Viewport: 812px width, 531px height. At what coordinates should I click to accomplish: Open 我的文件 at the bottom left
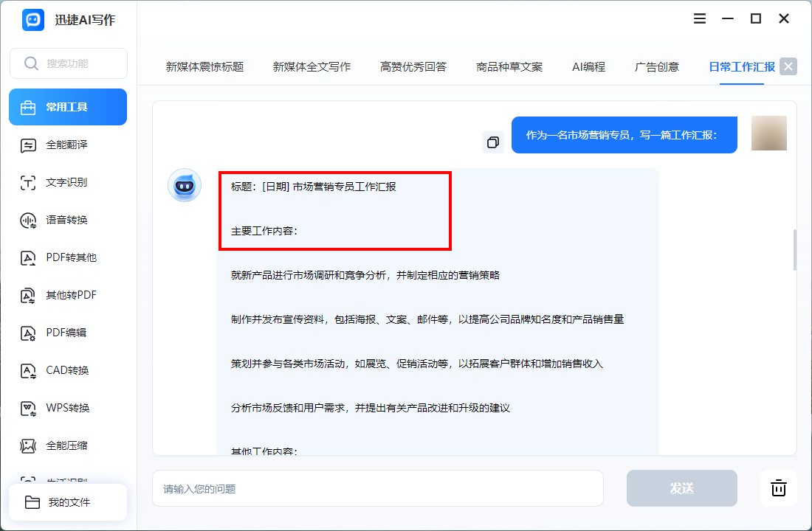[x=67, y=502]
